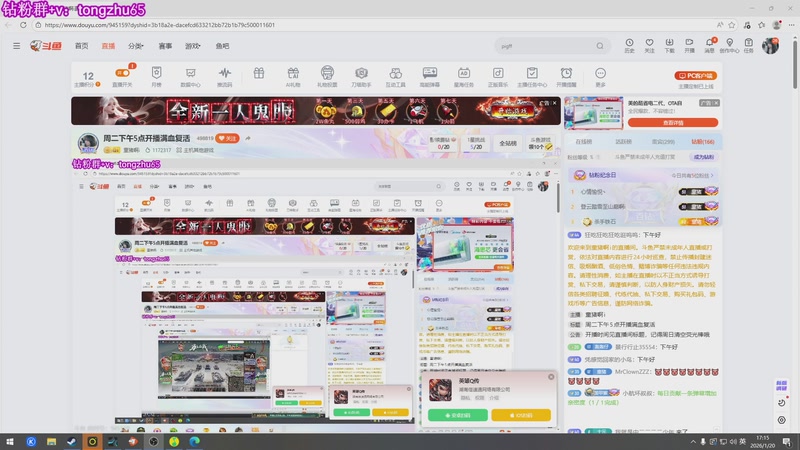The width and height of the screenshot is (800, 450).
Task: Add page to favorites star icon
Action: tap(732, 24)
